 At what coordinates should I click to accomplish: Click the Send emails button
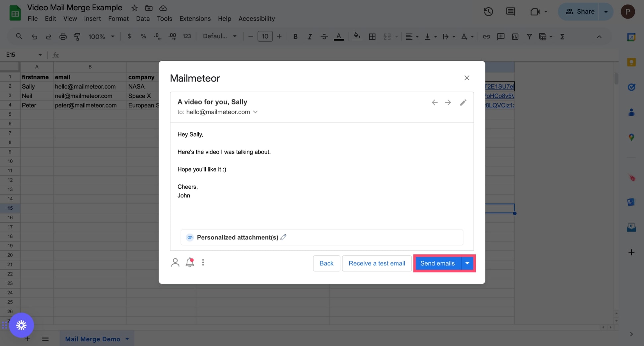click(438, 263)
